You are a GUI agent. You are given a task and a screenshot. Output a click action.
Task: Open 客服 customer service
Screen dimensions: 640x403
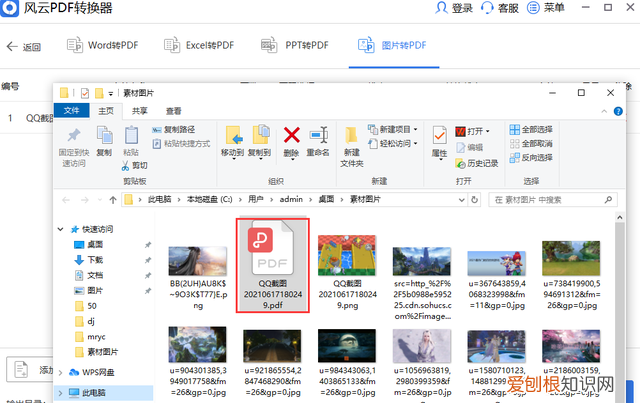click(500, 8)
